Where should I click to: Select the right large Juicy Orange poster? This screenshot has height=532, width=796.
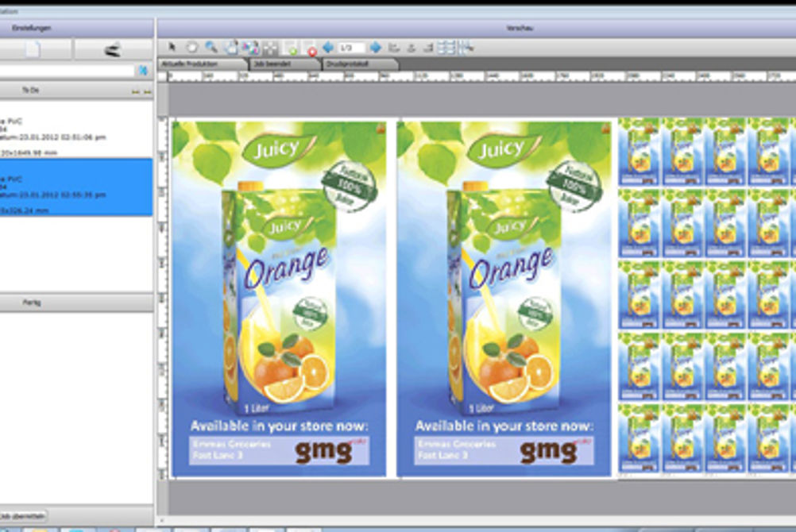coord(504,299)
